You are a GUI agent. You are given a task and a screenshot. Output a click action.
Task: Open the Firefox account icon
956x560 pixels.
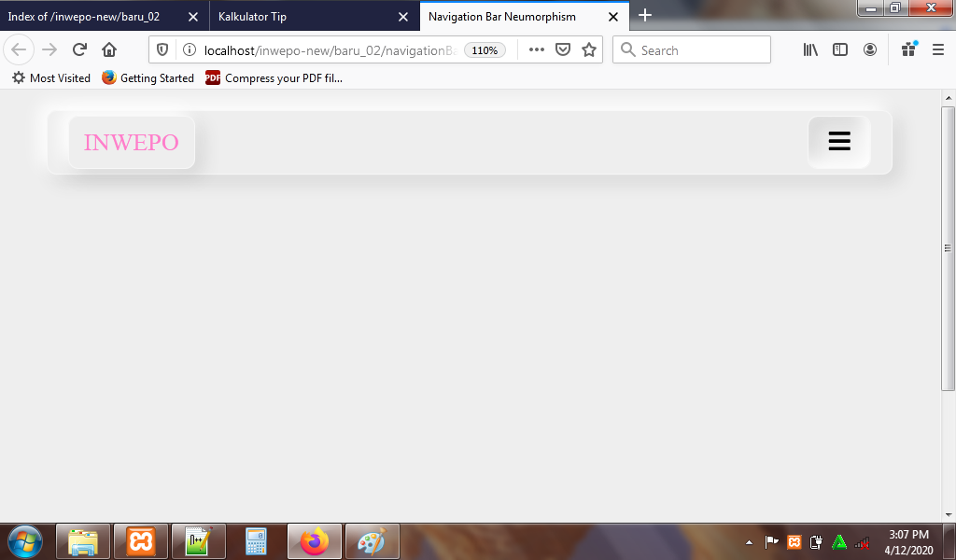(x=870, y=50)
